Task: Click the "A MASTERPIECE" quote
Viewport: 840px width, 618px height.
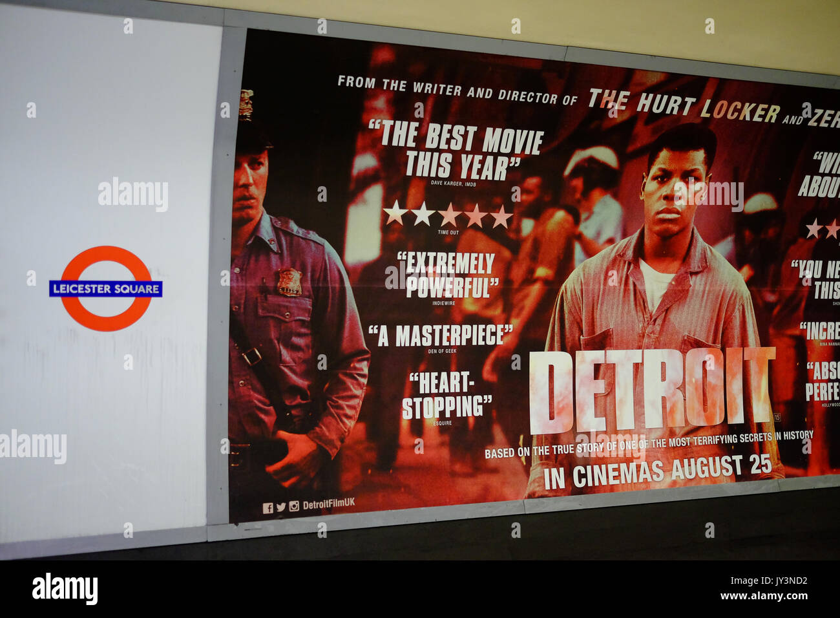Action: click(x=441, y=336)
